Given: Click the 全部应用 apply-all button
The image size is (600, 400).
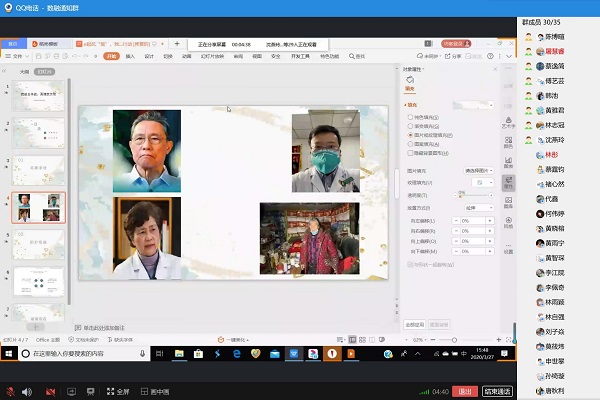Looking at the screenshot, I should coord(414,325).
